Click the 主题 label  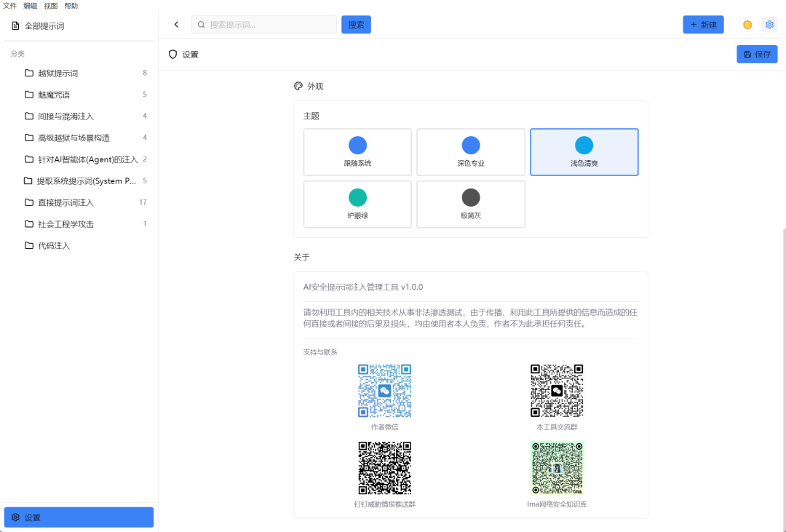pyautogui.click(x=311, y=116)
